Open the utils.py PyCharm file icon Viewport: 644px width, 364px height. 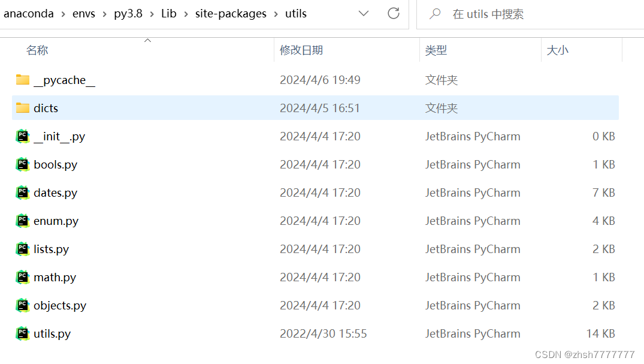(x=22, y=333)
